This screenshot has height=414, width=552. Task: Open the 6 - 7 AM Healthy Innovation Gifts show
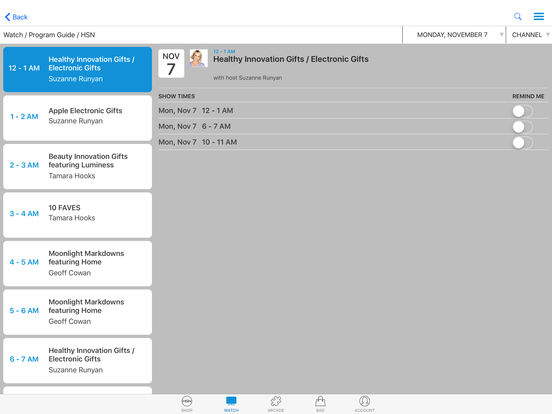click(77, 360)
